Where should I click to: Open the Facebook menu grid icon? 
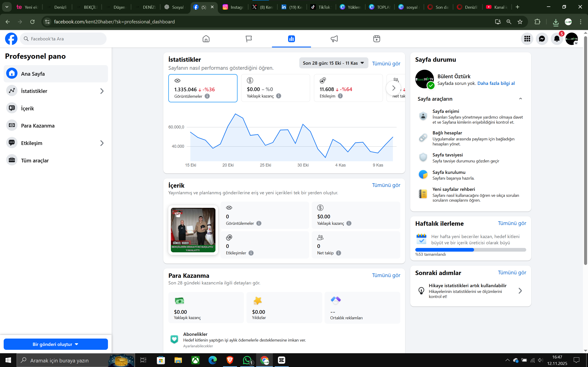[x=527, y=39]
